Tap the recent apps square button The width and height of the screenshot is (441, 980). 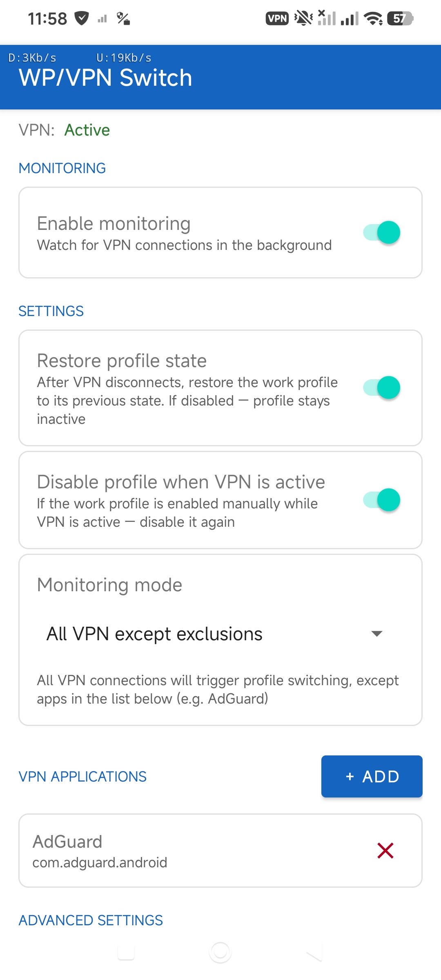pos(126,952)
